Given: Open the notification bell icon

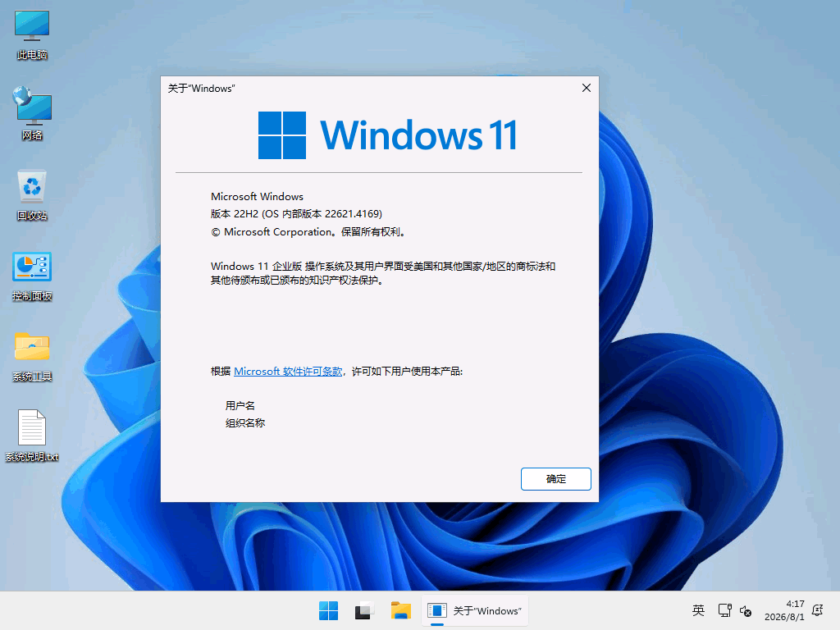Looking at the screenshot, I should [x=818, y=610].
